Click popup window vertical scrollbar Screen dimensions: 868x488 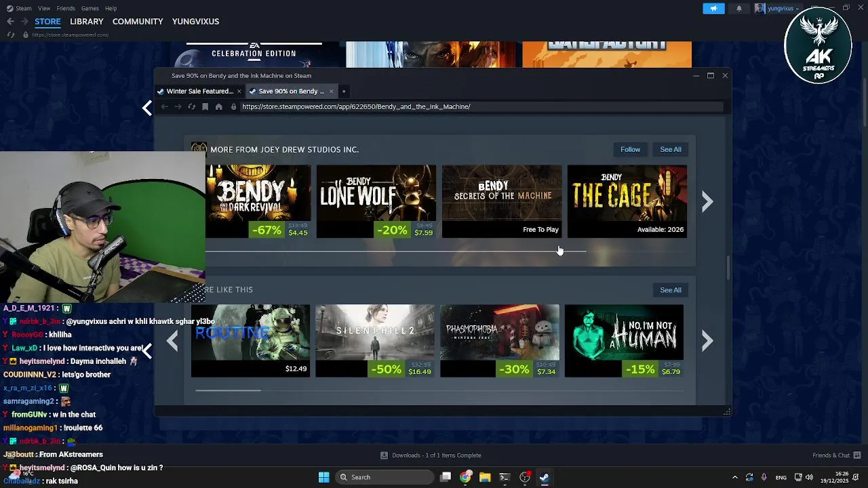point(729,267)
